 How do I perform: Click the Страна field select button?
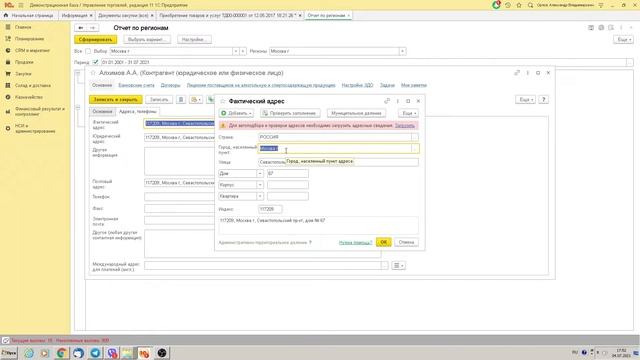pyautogui.click(x=415, y=137)
